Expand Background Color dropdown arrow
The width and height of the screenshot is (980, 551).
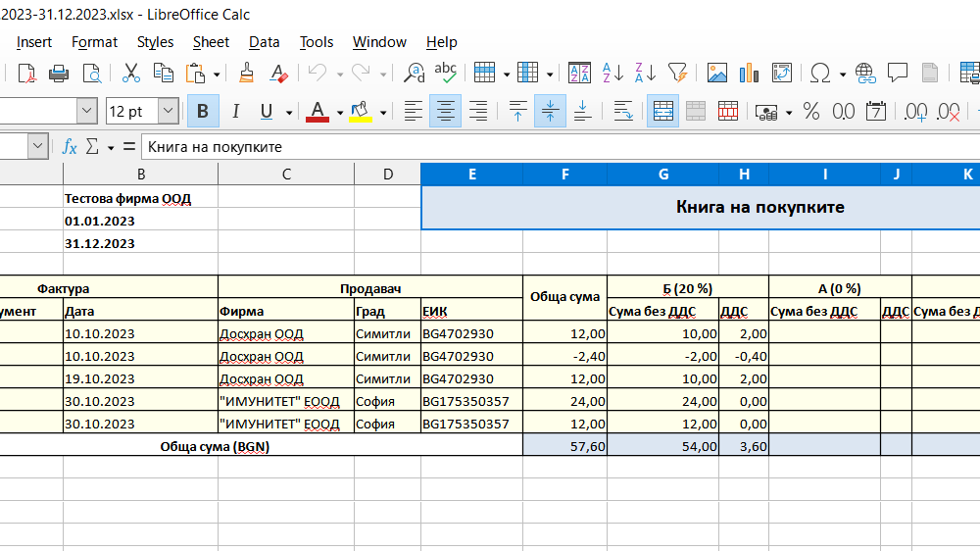pyautogui.click(x=383, y=113)
